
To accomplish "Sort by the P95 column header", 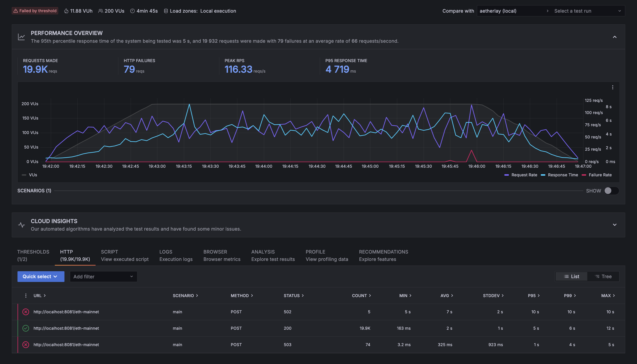I will click(x=533, y=295).
